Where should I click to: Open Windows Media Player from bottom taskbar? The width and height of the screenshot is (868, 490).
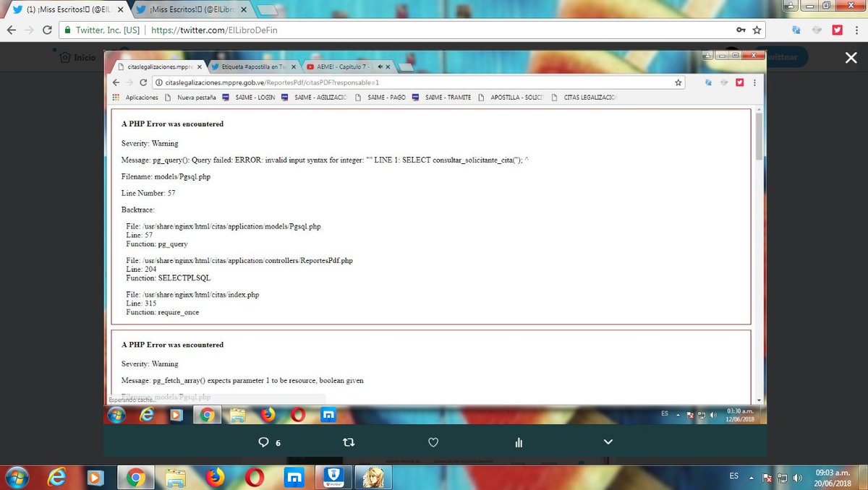click(94, 477)
